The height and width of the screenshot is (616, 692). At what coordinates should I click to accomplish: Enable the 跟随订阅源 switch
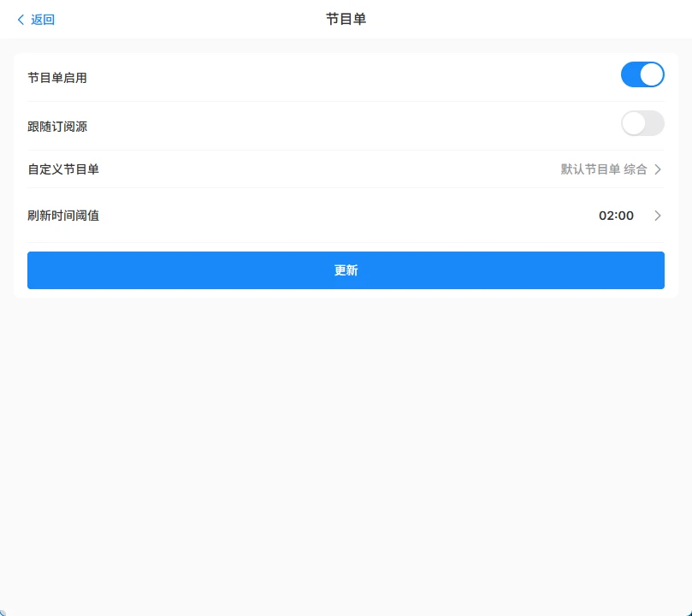[x=642, y=123]
